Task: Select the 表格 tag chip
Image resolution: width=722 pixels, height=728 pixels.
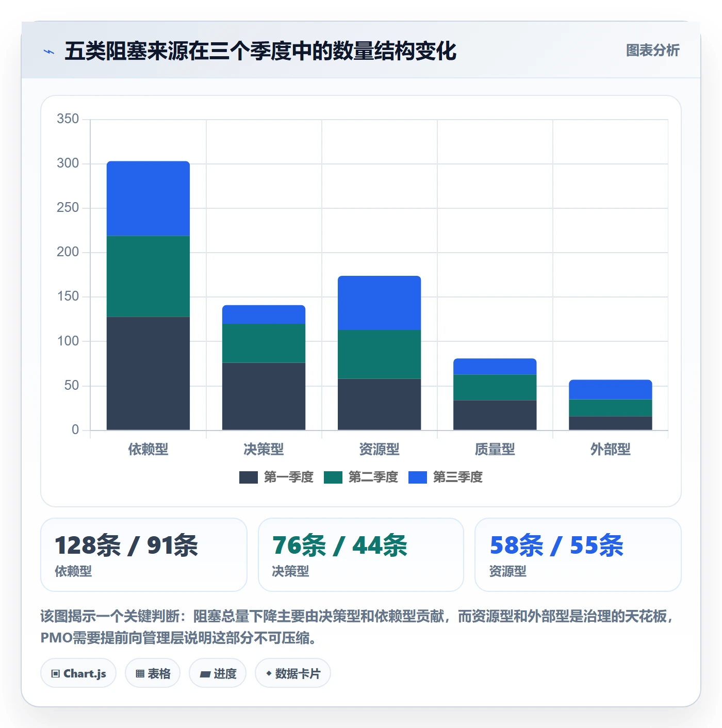Action: pos(153,673)
